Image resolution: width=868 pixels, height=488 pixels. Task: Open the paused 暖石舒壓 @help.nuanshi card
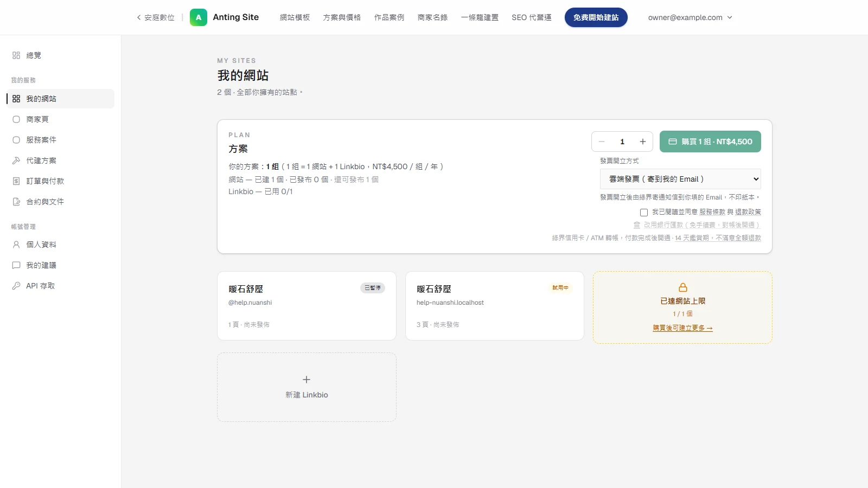click(307, 306)
